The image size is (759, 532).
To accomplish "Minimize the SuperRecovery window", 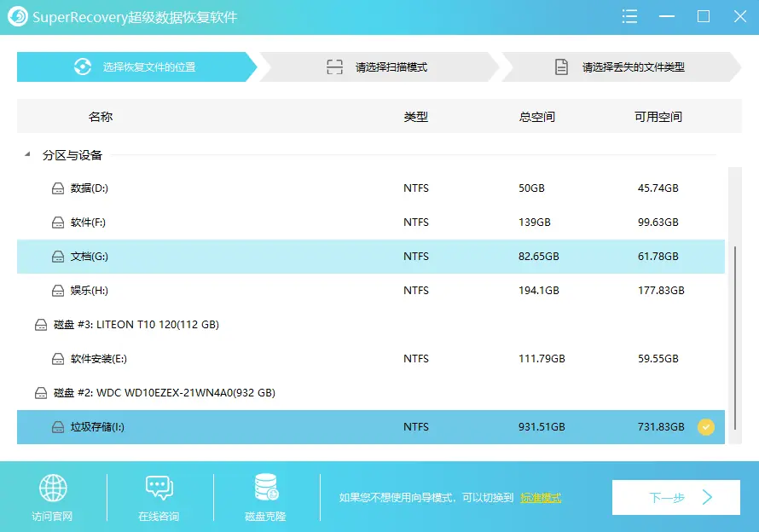I will [667, 16].
